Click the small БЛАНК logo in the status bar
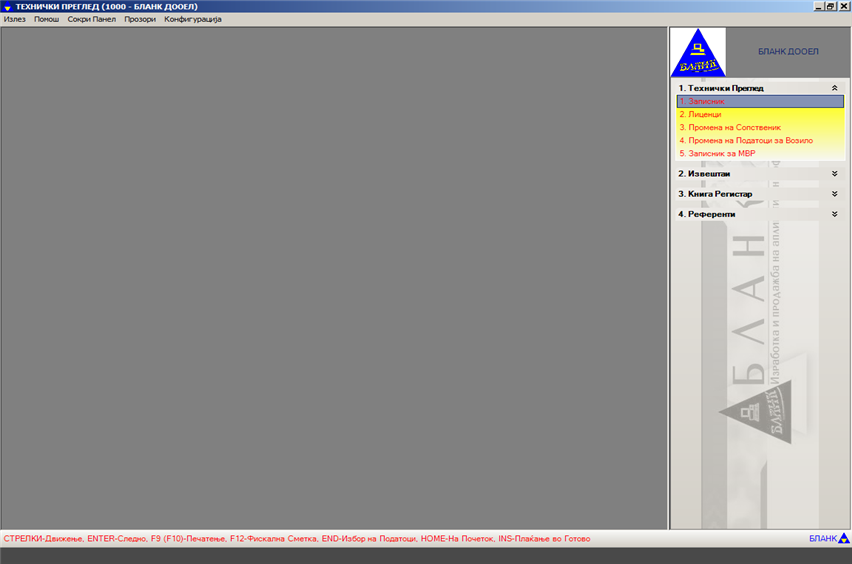The width and height of the screenshot is (852, 564). pyautogui.click(x=843, y=539)
